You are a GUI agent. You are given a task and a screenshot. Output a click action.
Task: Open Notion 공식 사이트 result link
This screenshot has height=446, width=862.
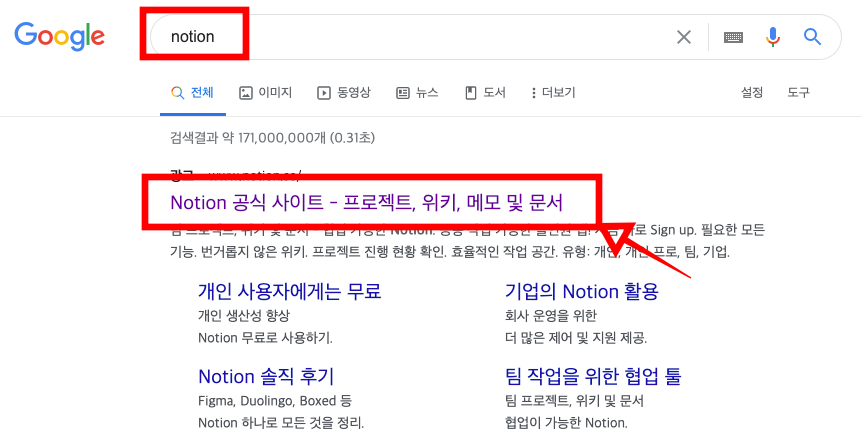[x=367, y=202]
